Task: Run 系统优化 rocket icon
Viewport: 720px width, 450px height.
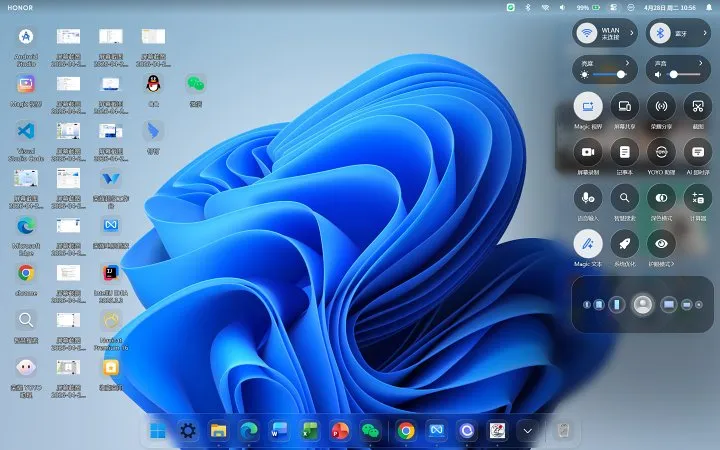Action: (x=624, y=244)
